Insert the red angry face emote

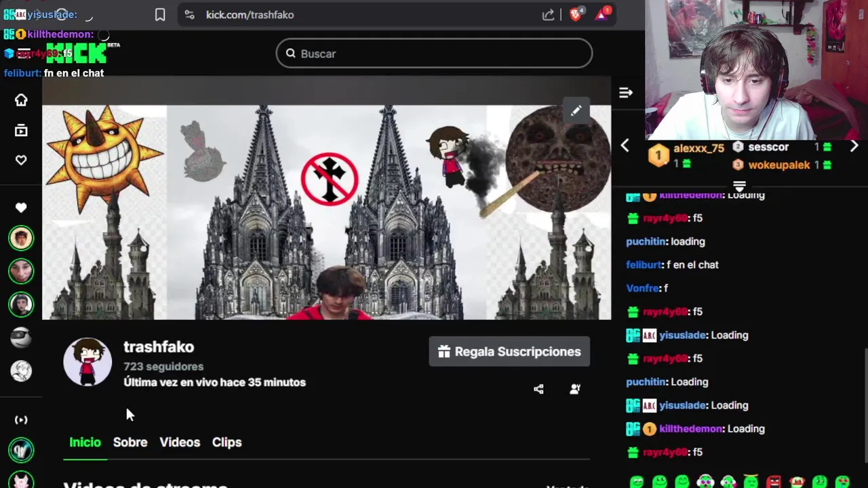click(x=773, y=482)
